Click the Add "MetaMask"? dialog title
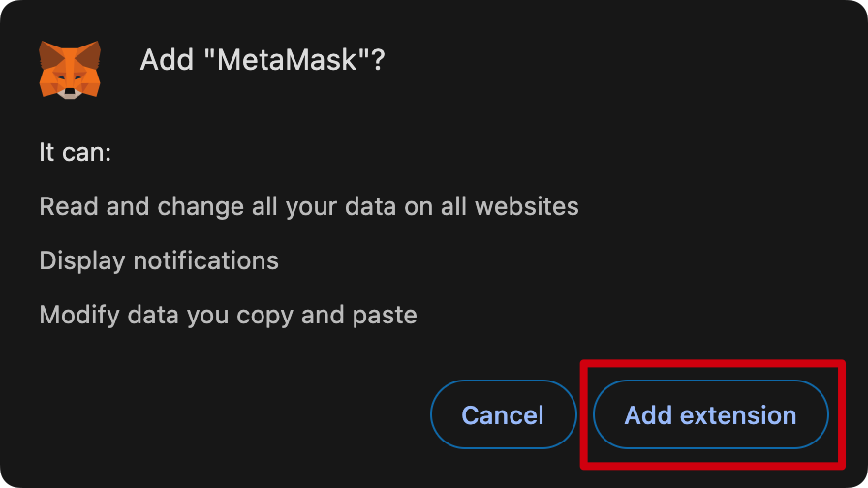The image size is (868, 488). click(263, 60)
